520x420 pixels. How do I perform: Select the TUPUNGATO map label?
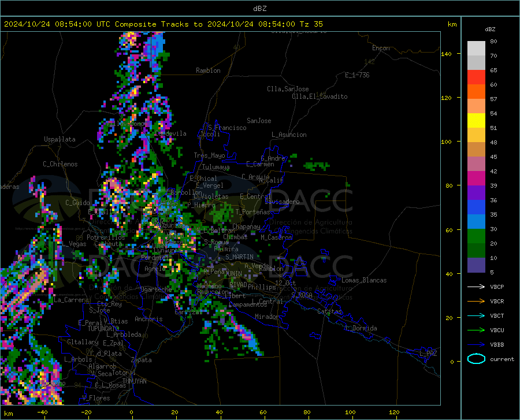(x=103, y=329)
